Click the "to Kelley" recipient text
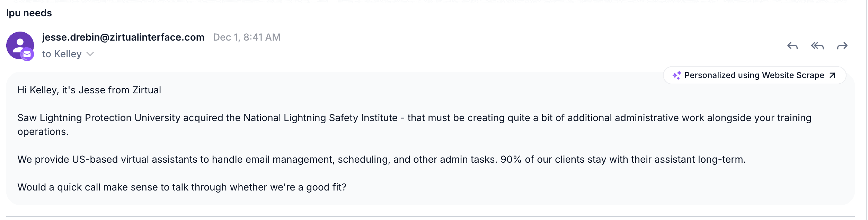 pyautogui.click(x=62, y=54)
